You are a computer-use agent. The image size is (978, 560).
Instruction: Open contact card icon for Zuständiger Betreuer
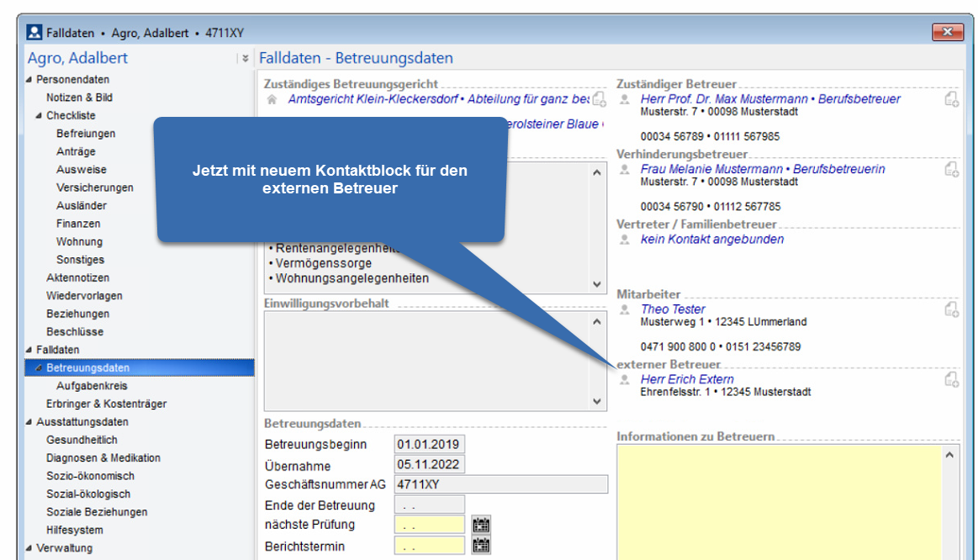(951, 99)
